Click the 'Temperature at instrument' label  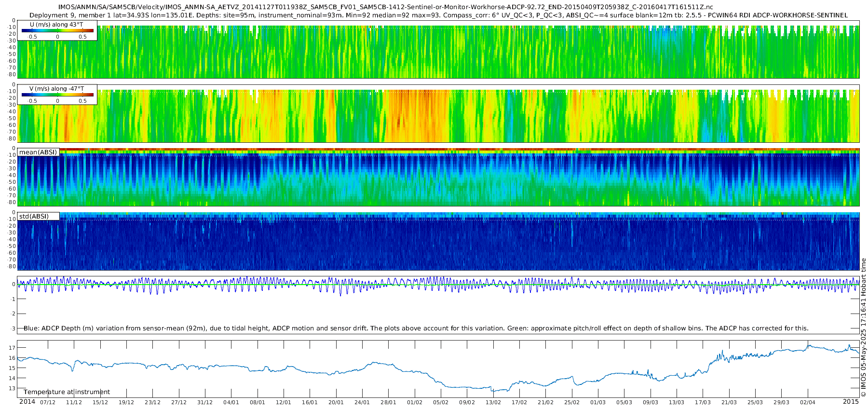[67, 392]
